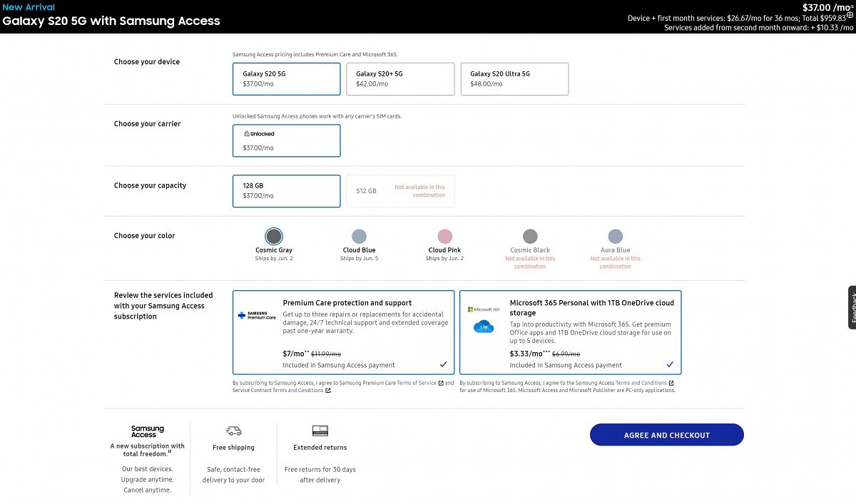Click the Extended returns text
The height and width of the screenshot is (504, 856).
(320, 448)
